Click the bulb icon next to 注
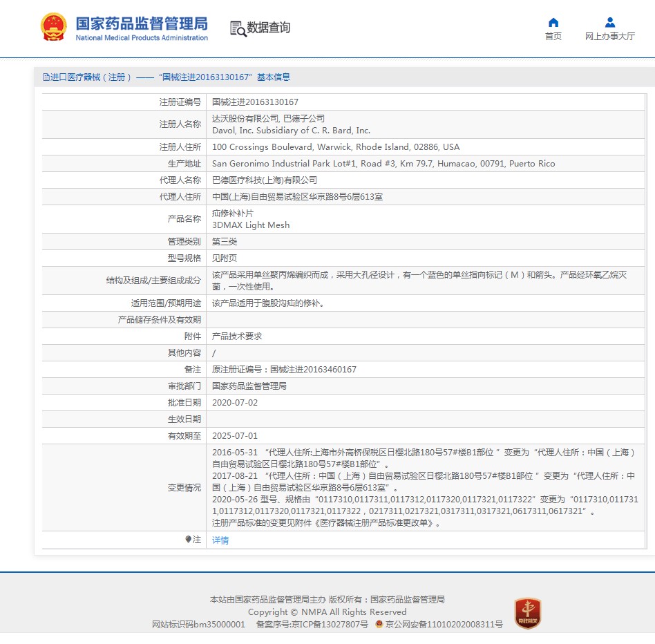Screen dimensions: 655x644 (x=189, y=539)
